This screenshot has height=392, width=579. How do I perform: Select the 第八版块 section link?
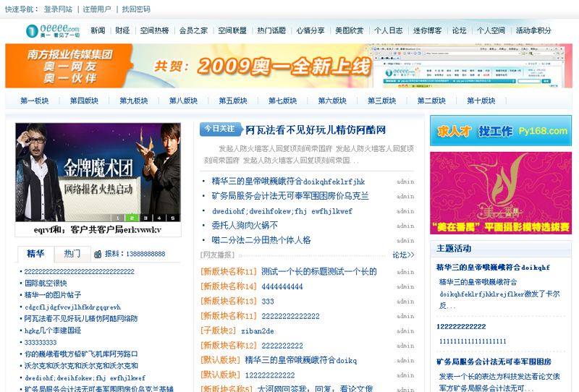tap(184, 101)
